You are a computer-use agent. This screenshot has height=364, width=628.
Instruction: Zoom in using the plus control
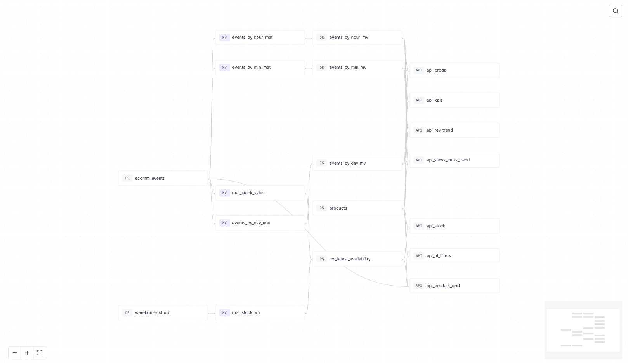27,353
